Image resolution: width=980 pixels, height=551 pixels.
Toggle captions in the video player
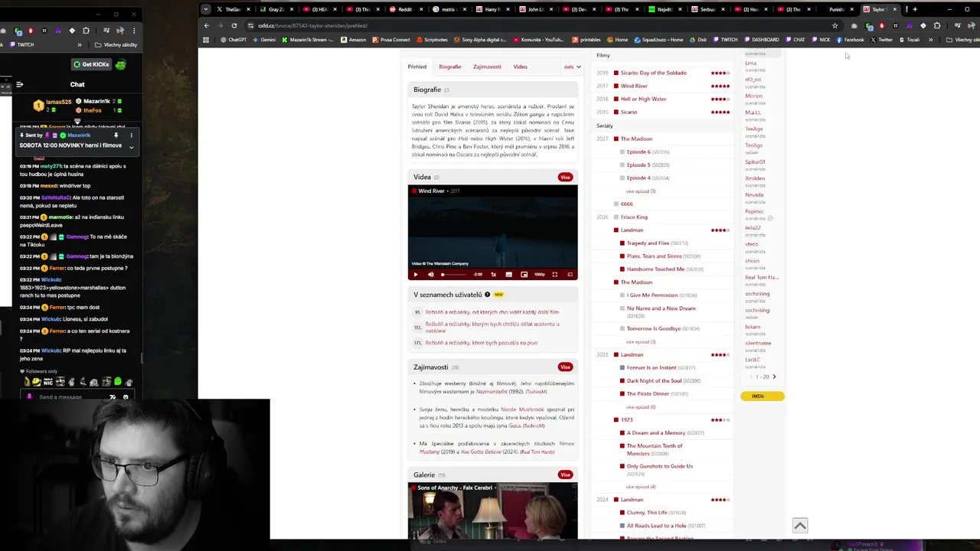pos(508,274)
